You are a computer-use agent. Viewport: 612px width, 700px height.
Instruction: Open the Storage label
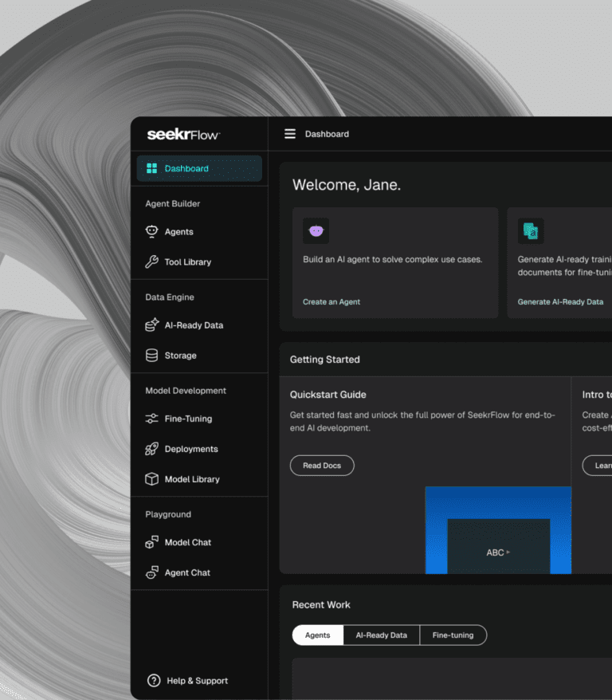(181, 356)
